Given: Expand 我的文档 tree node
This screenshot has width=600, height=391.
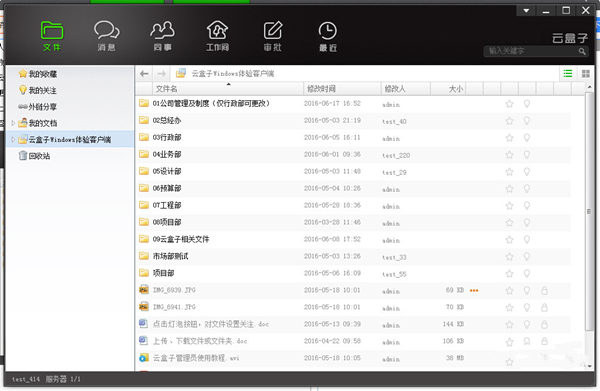Looking at the screenshot, I should [13, 123].
